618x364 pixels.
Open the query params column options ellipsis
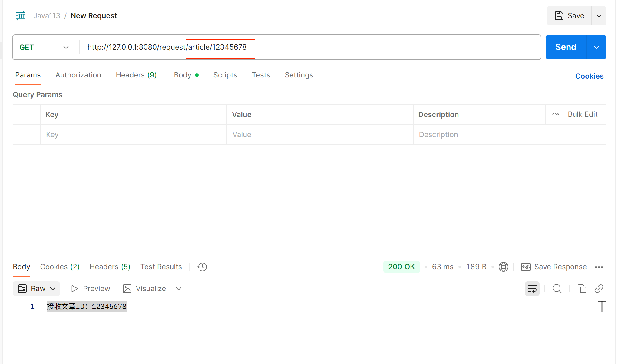point(555,114)
